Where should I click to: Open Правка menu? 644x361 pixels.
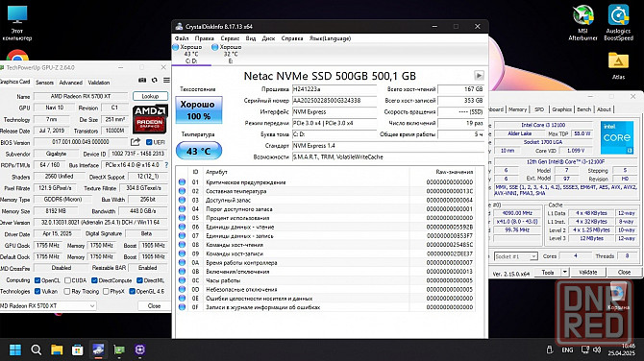204,38
